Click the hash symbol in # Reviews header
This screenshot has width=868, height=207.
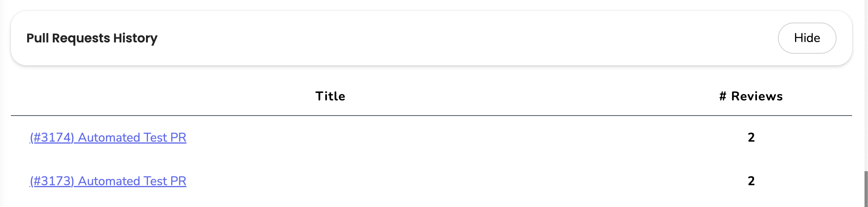(722, 96)
